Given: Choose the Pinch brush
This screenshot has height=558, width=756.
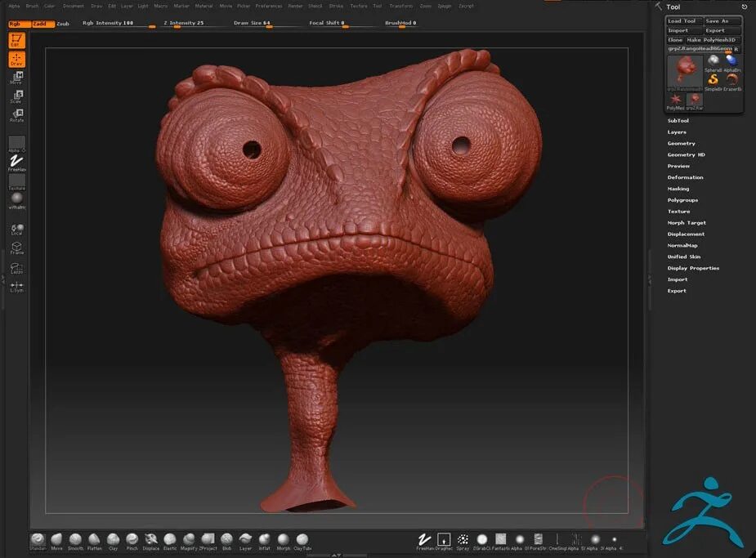Looking at the screenshot, I should (132, 540).
